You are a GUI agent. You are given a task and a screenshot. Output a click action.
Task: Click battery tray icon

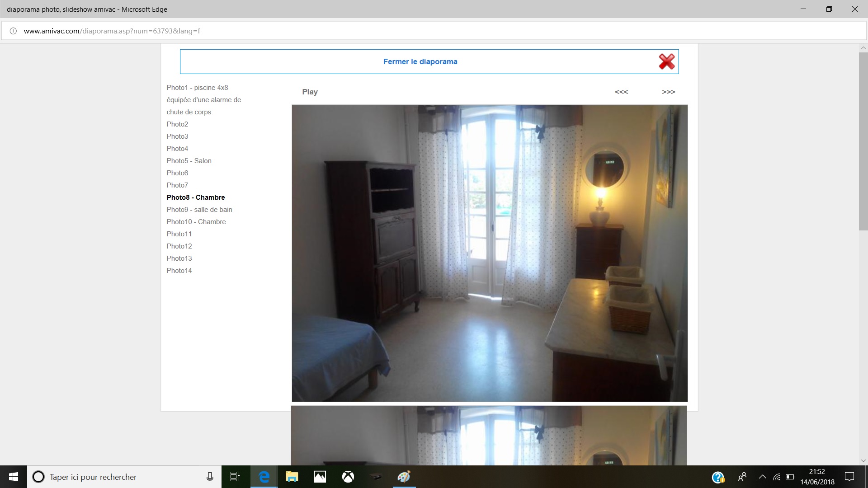[790, 477]
